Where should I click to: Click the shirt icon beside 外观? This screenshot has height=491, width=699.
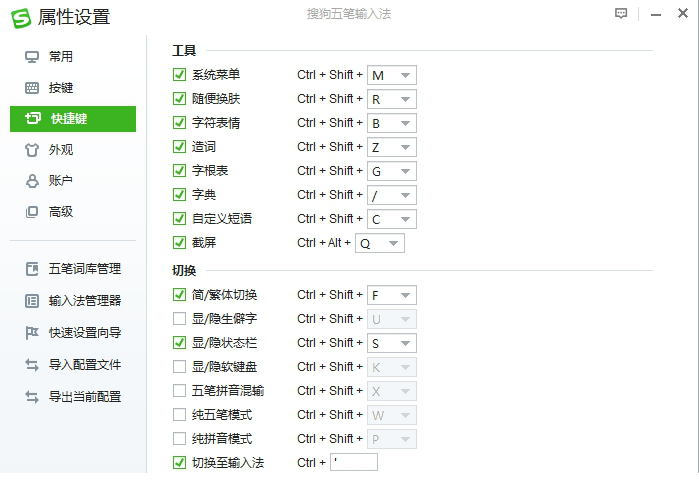[32, 150]
